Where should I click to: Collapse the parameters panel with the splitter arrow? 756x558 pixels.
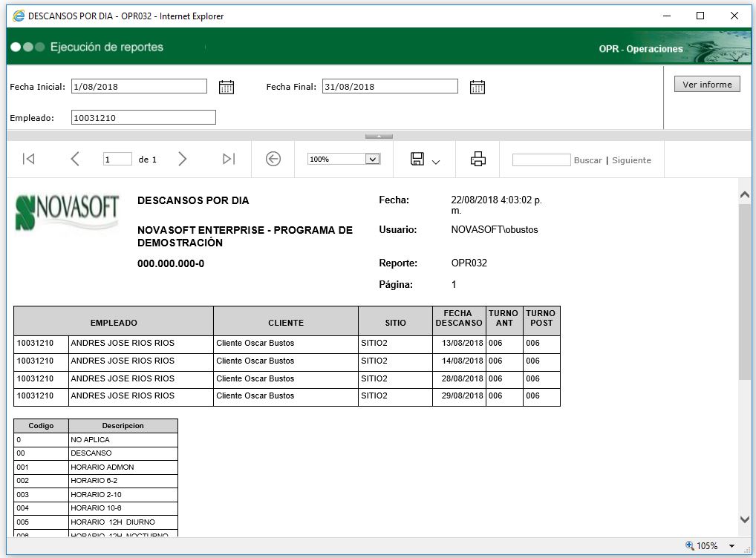(x=379, y=136)
